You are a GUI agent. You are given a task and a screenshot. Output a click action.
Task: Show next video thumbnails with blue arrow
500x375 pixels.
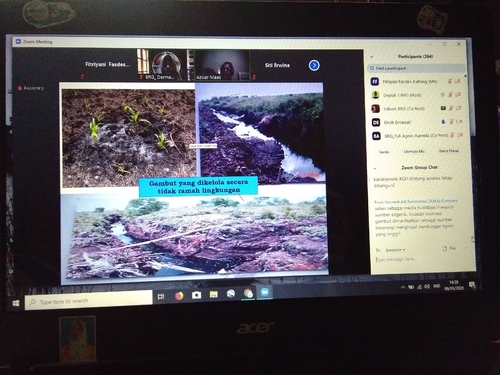[314, 65]
